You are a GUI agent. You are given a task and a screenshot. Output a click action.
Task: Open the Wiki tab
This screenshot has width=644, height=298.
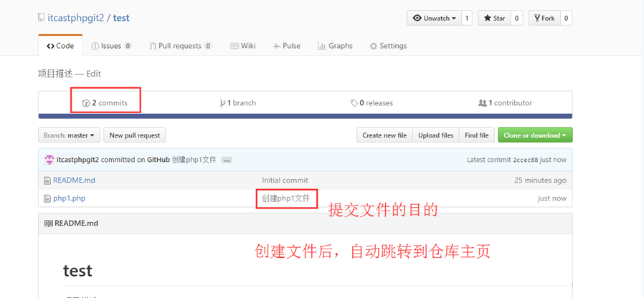coord(243,46)
